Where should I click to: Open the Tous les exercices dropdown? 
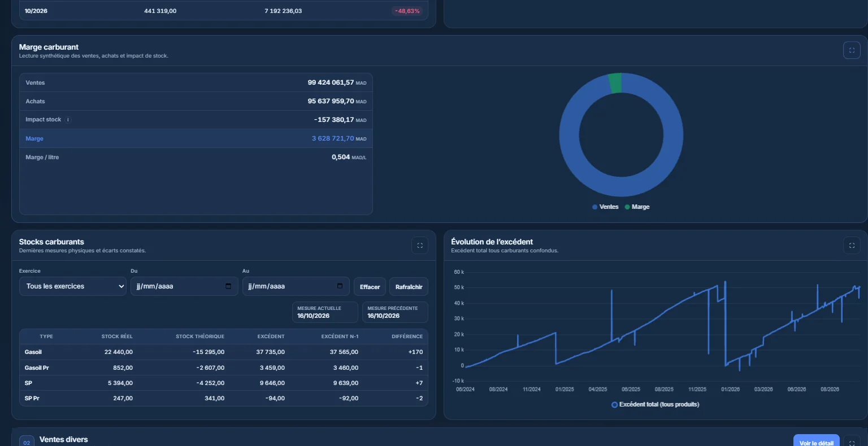pos(73,286)
